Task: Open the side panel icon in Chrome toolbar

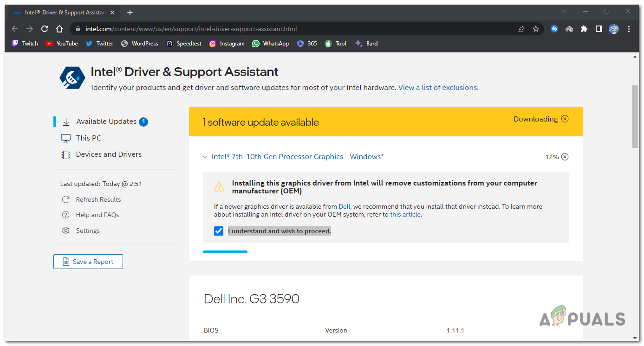Action: click(x=599, y=29)
